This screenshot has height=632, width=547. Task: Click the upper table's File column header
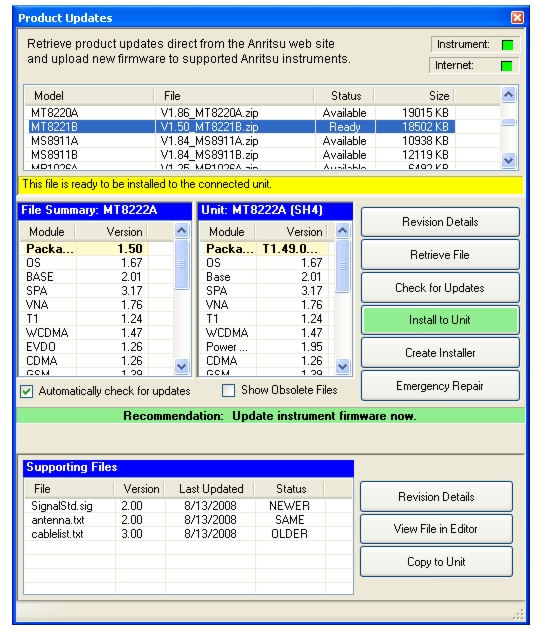pos(234,96)
